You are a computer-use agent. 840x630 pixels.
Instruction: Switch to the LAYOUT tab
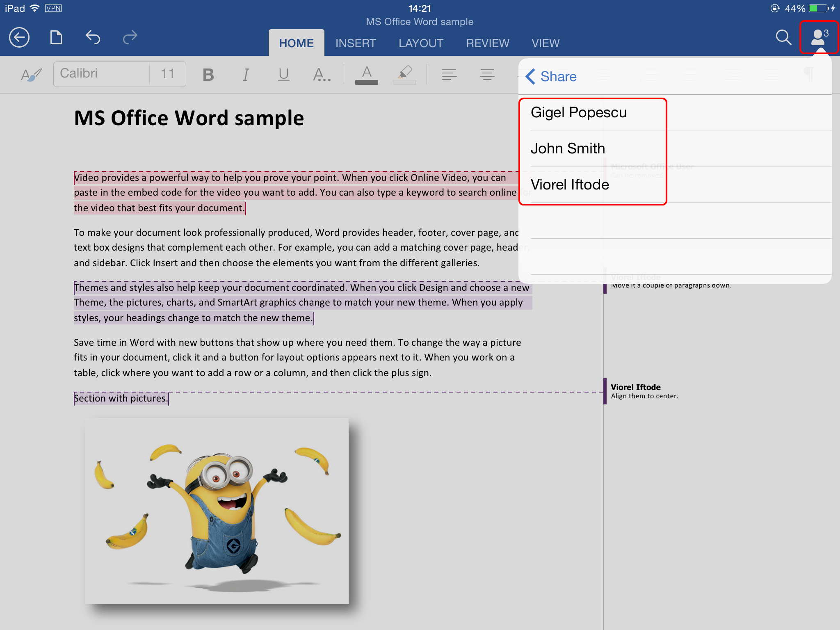tap(421, 43)
